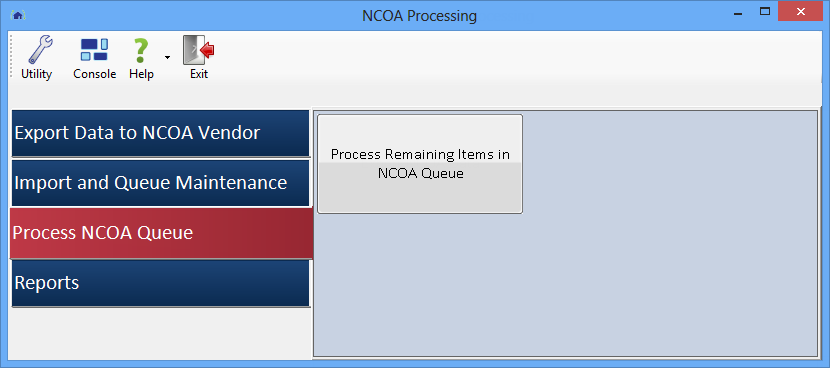
Task: Select the Process NCOA Queue section
Action: (x=161, y=233)
